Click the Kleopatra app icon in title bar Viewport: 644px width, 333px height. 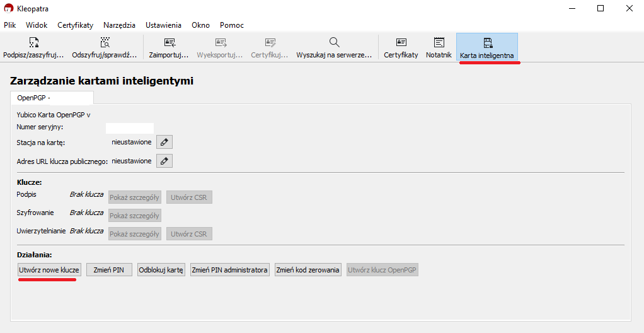tap(8, 8)
